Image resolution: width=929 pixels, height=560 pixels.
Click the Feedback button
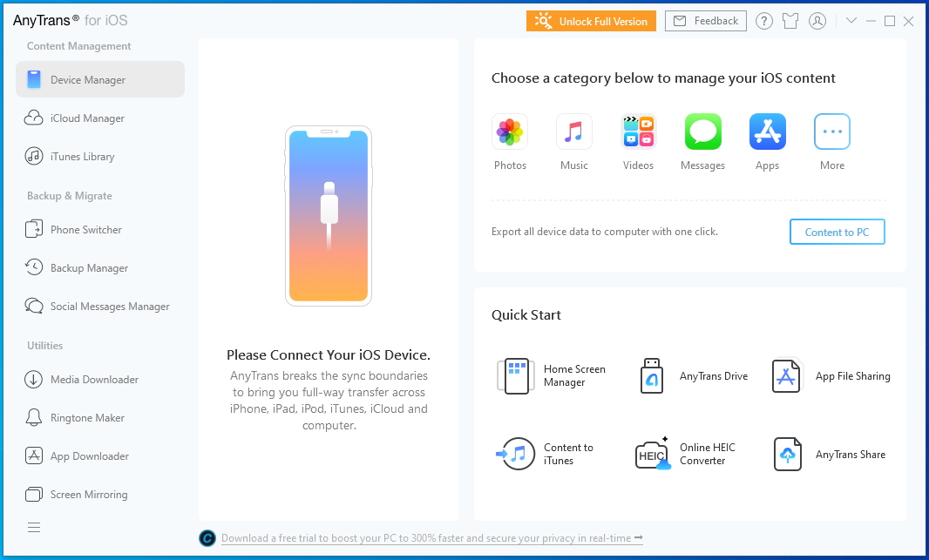point(706,21)
